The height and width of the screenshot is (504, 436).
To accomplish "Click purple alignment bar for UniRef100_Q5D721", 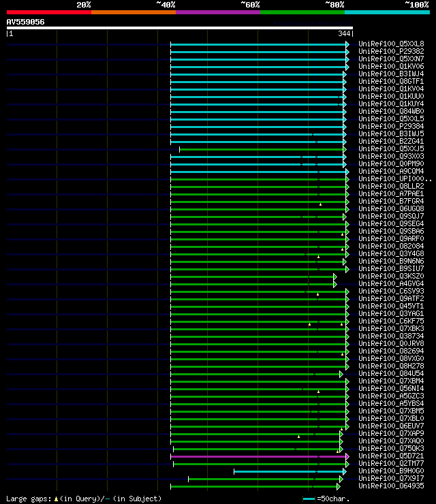I will click(x=260, y=456).
